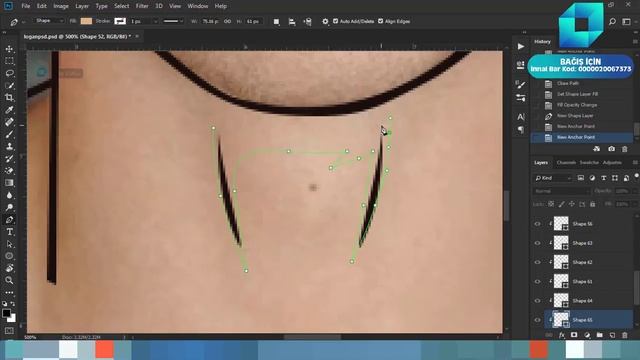Select the Ellipse shape tool
Viewport: 640px width, 360px height.
click(x=9, y=256)
